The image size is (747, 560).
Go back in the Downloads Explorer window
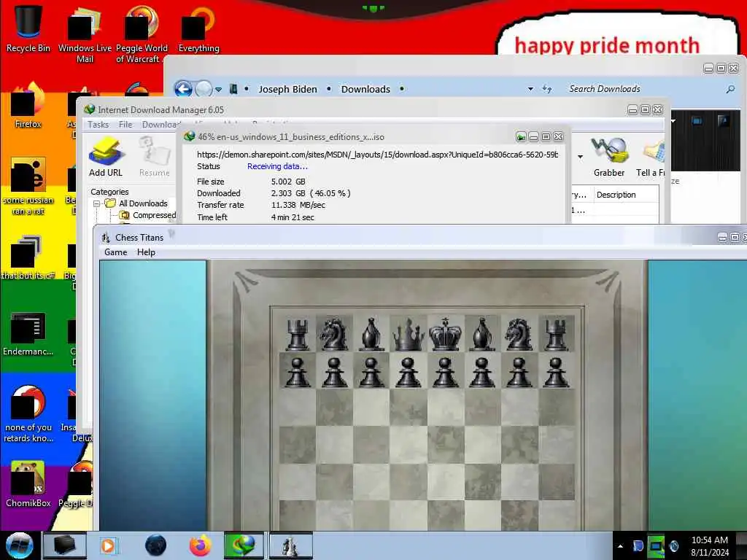pos(183,89)
